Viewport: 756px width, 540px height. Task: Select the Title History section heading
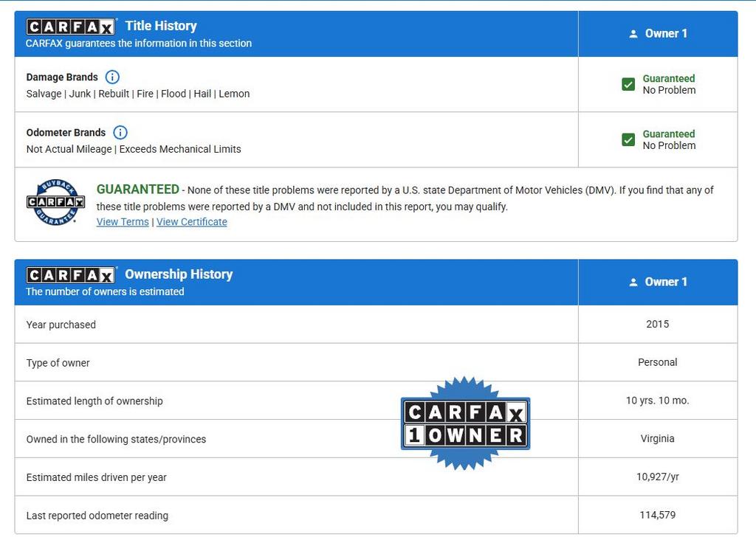point(161,26)
